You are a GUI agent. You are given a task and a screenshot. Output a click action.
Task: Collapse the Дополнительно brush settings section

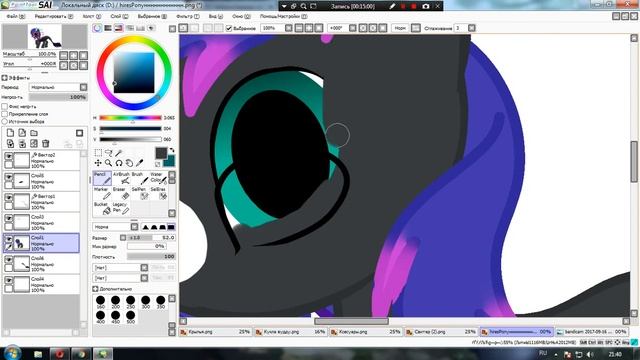click(95, 289)
